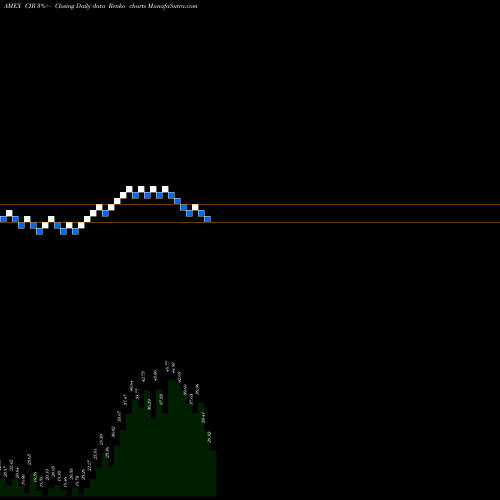
Task: Click the last white brick at the chart peak
Action: point(165,189)
